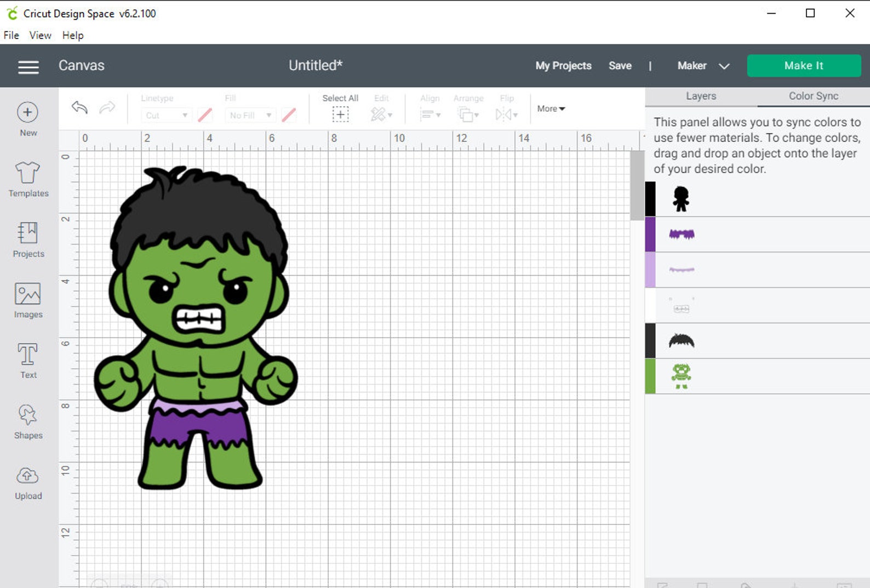This screenshot has width=870, height=588.
Task: Select the white teeth layer thumbnail
Action: tap(682, 306)
